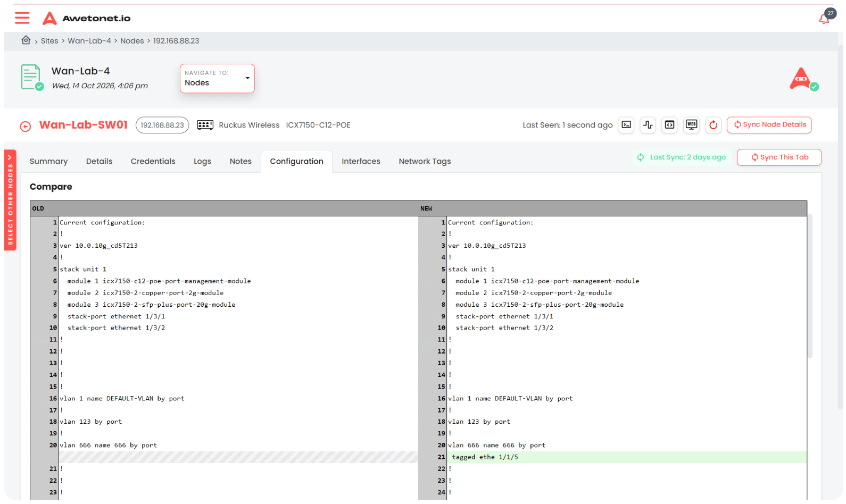Switch to the Summary tab
Viewport: 846px width, 504px height.
pyautogui.click(x=48, y=162)
